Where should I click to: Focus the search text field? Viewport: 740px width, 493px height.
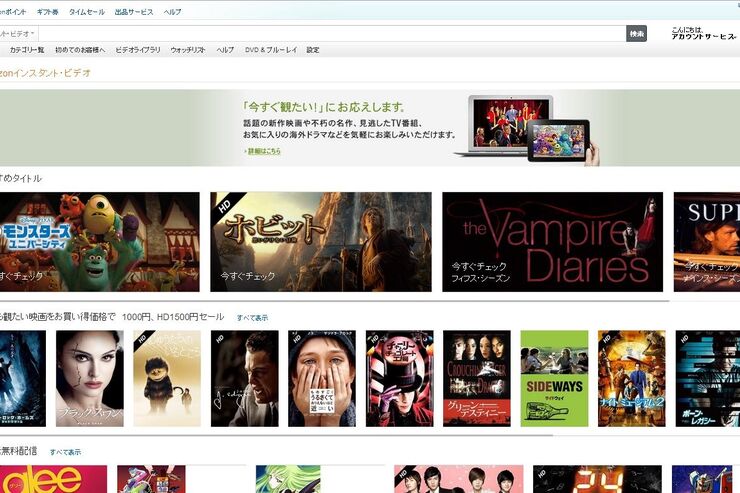tap(332, 34)
